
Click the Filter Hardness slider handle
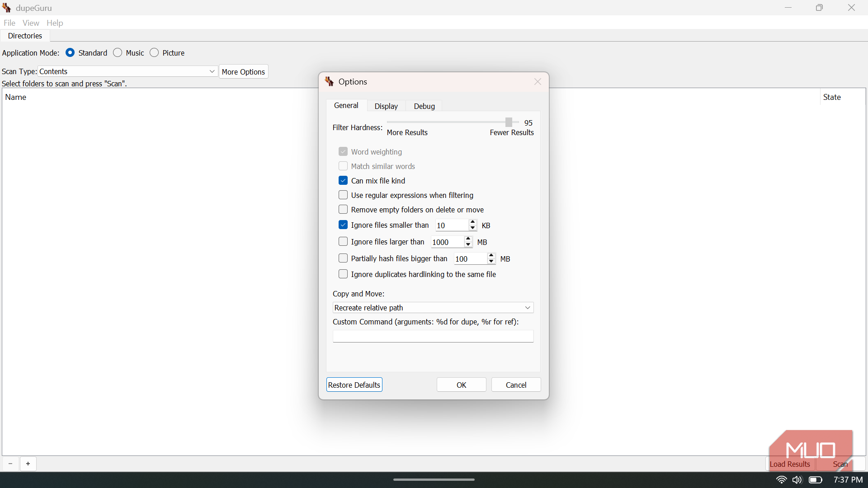click(509, 122)
